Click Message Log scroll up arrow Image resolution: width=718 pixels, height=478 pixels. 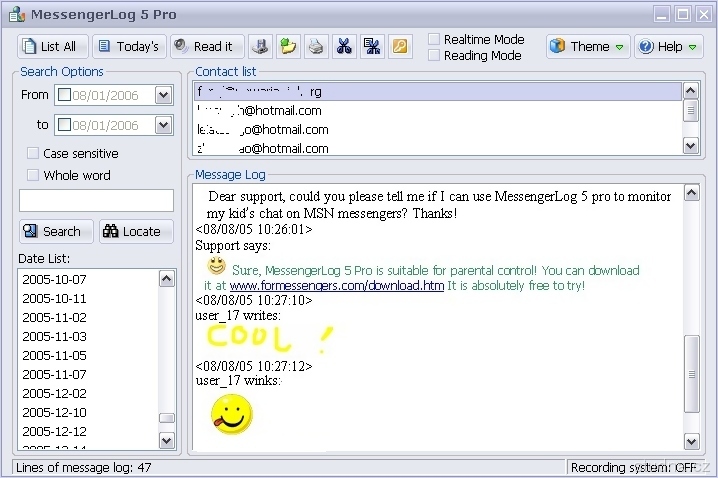691,193
